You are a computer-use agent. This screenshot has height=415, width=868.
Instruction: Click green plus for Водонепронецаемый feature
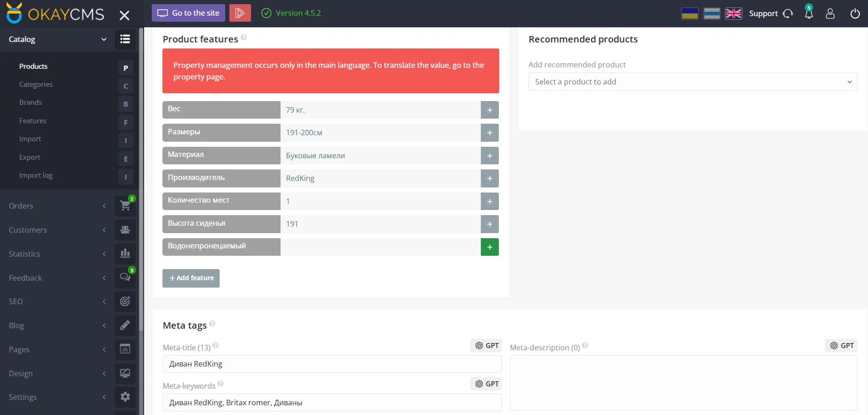[x=490, y=247]
